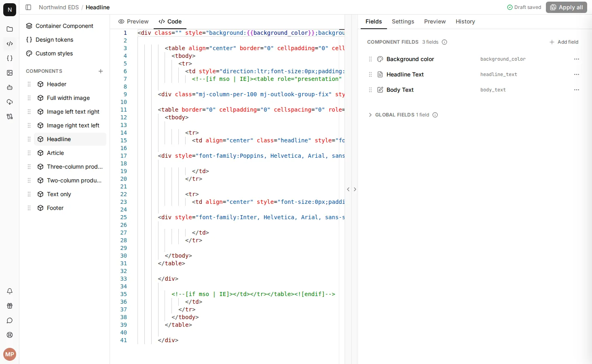Screen dimensions: 592x364
Task: Click drag handle next to Footer component
Action: (29, 208)
